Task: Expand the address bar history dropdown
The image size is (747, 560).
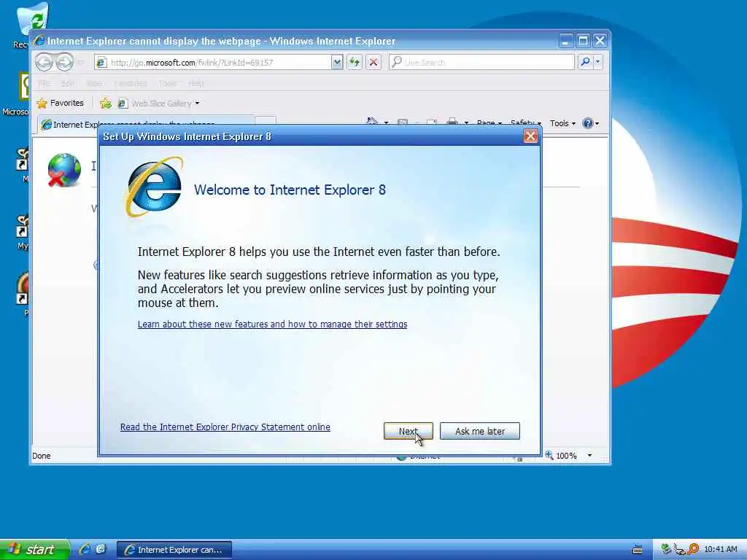Action: (337, 63)
